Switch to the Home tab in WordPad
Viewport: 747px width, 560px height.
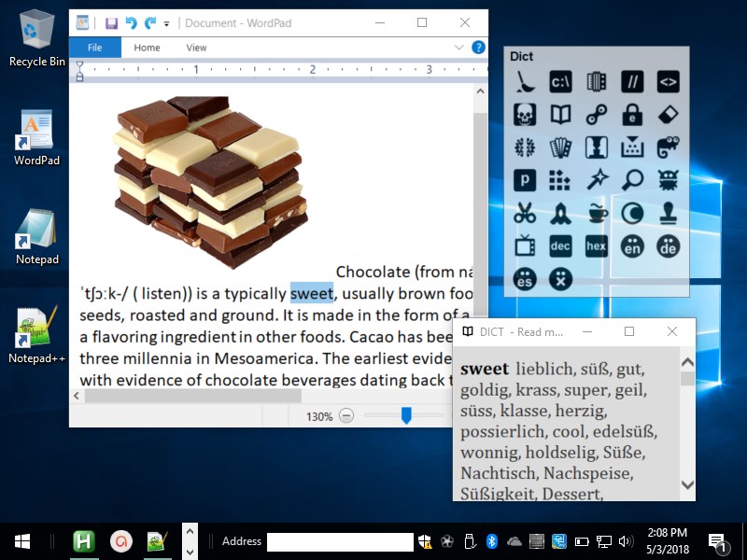147,48
